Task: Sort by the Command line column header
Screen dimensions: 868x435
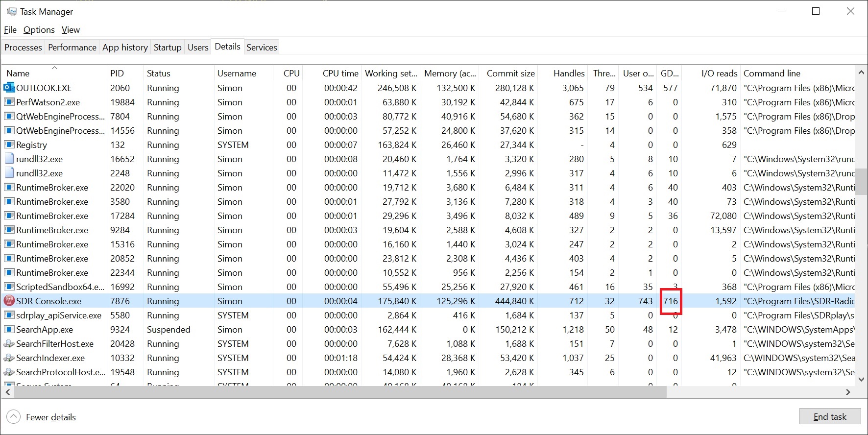Action: (x=772, y=73)
